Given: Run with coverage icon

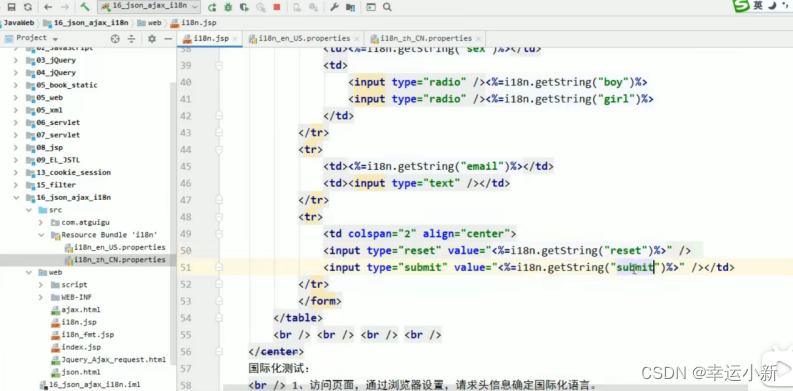Looking at the screenshot, I should click(244, 7).
